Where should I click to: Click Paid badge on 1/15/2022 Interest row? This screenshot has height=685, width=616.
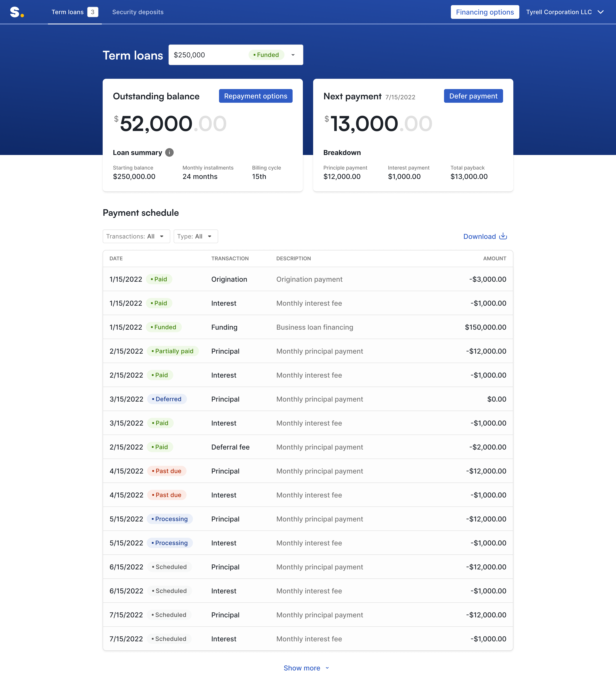[x=159, y=303]
